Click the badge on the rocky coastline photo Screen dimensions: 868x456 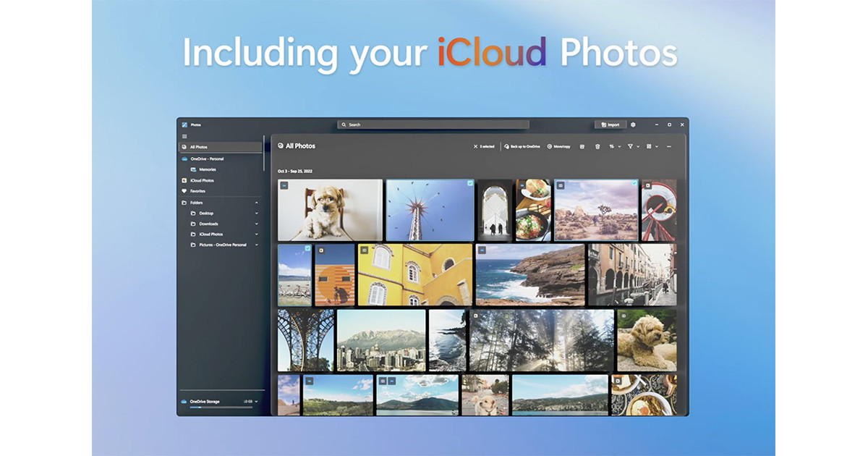pos(482,250)
